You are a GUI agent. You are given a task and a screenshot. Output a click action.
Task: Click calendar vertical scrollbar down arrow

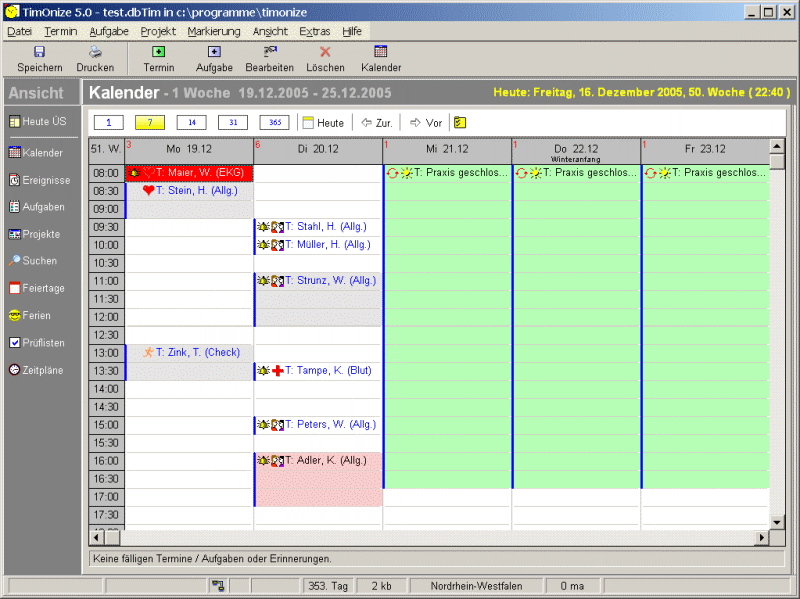tap(777, 522)
